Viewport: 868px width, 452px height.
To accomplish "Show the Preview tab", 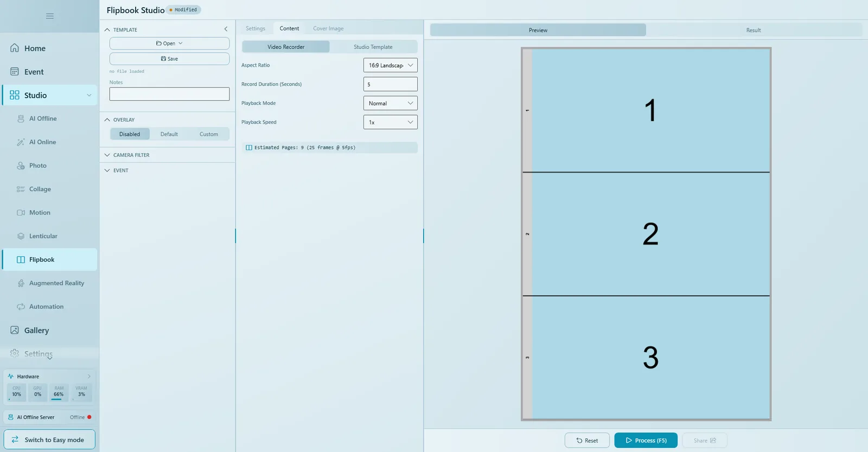I will click(x=538, y=30).
